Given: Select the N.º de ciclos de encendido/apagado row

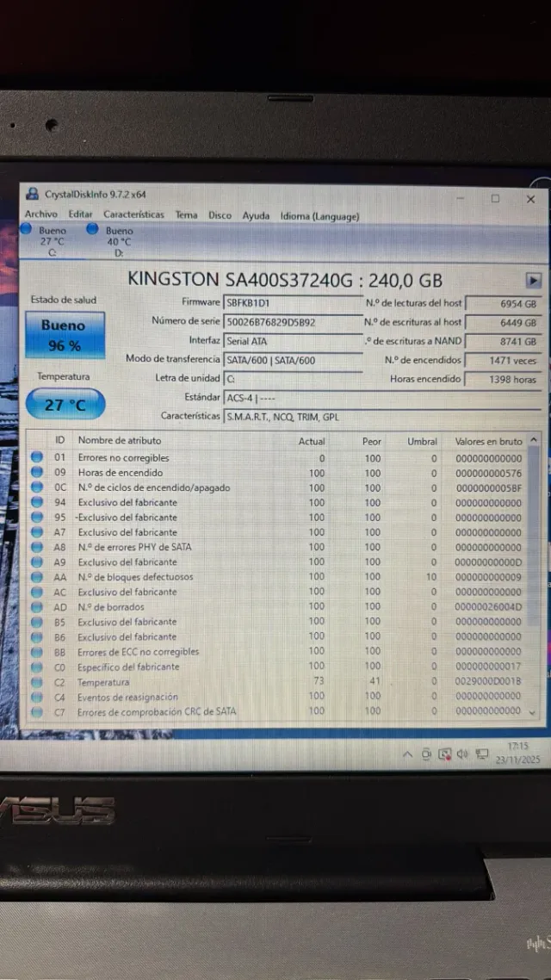Looking at the screenshot, I should [x=276, y=487].
